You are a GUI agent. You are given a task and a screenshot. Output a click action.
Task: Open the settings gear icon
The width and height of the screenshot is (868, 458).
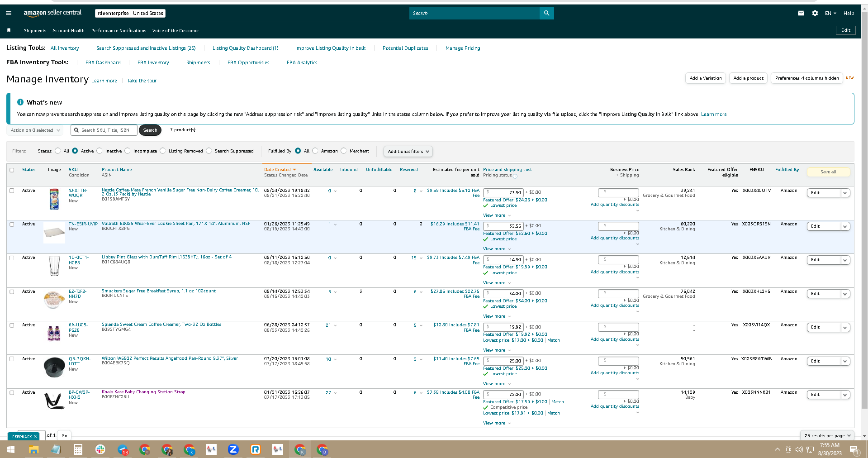815,13
